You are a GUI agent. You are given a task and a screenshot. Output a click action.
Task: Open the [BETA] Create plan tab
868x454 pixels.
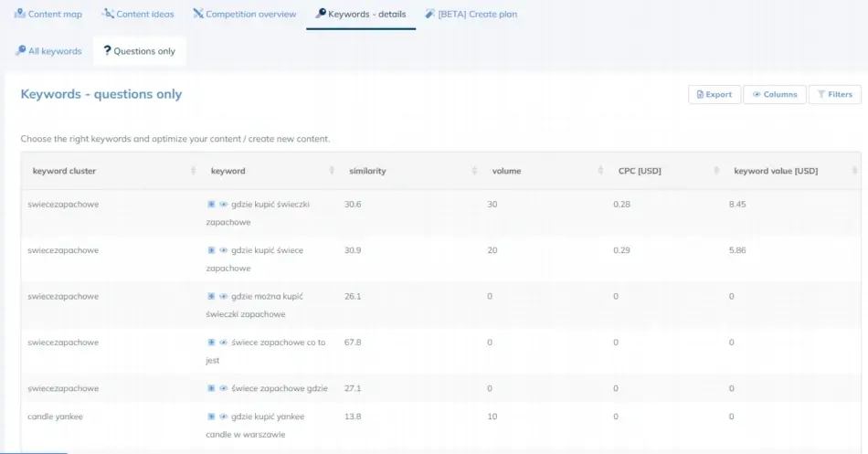tap(471, 15)
